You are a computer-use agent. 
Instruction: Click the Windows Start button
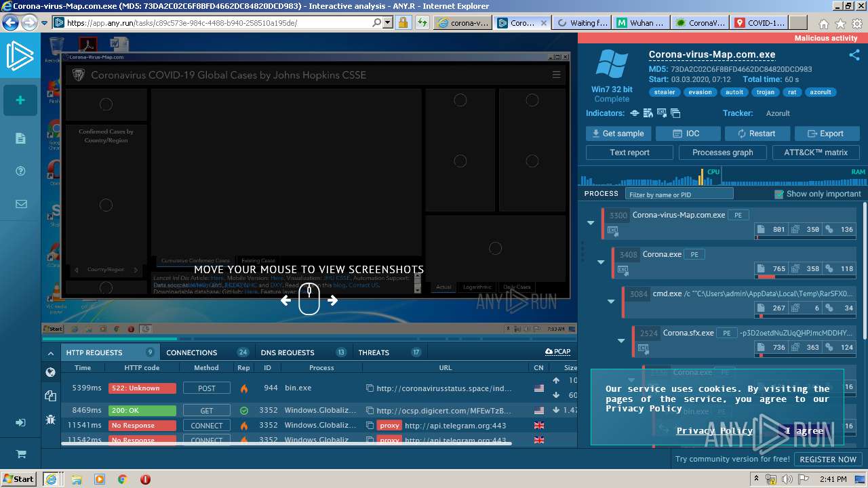pos(19,479)
